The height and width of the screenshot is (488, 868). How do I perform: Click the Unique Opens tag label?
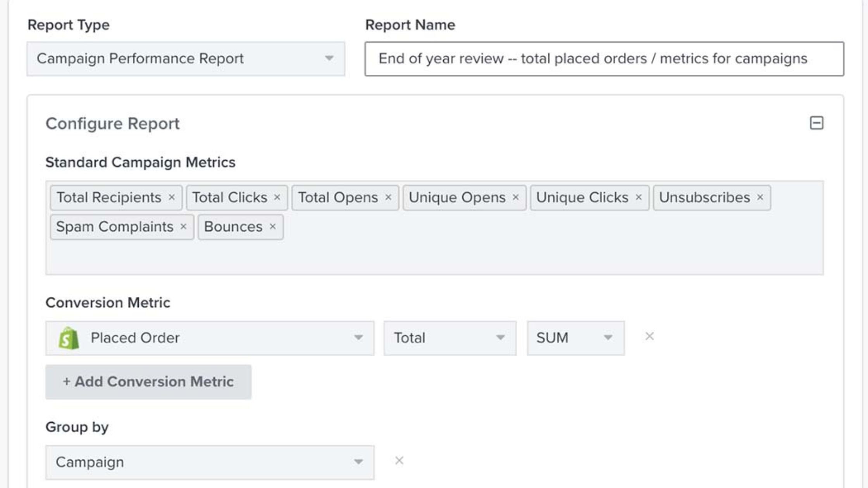pyautogui.click(x=457, y=198)
